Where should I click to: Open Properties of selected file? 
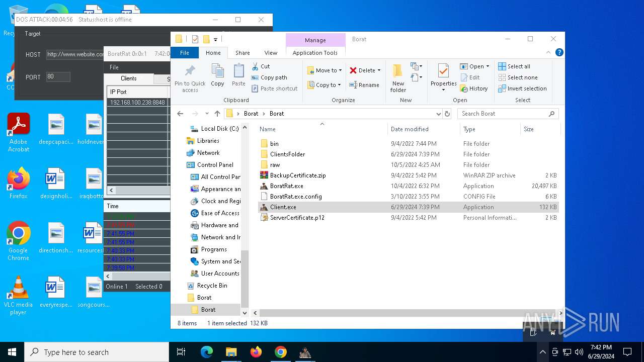(x=443, y=78)
